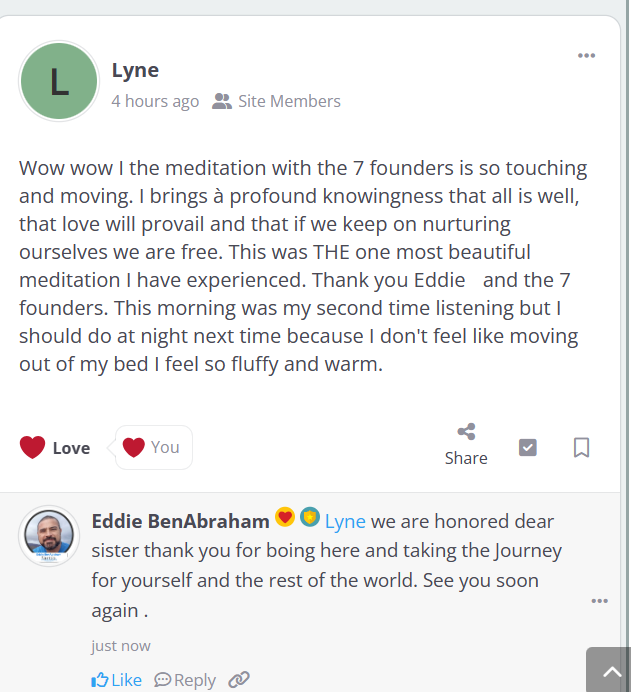This screenshot has width=631, height=692.
Task: Like Eddie's comment with the thumbs-up
Action: tap(116, 680)
